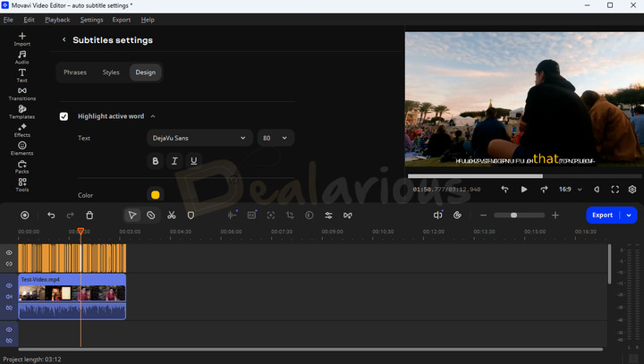
Task: Collapse the Highlight active word section
Action: click(x=153, y=116)
